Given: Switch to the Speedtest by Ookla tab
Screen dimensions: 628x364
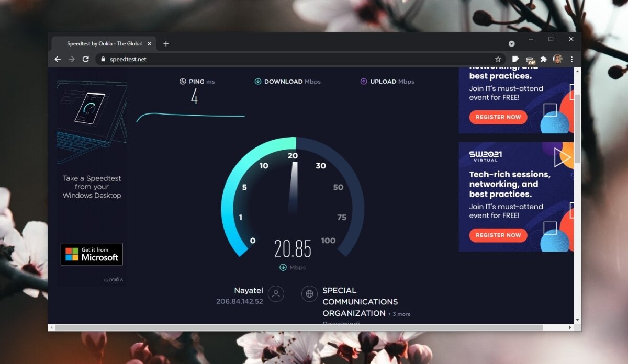Looking at the screenshot, I should (105, 43).
